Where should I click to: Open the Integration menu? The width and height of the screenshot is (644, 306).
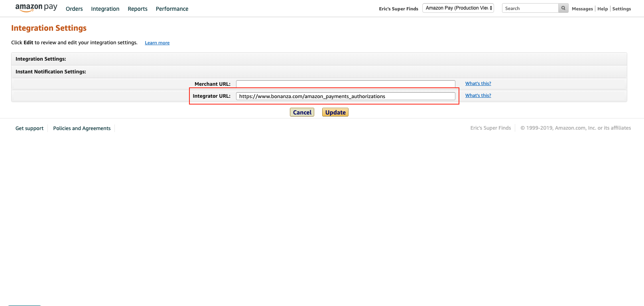105,9
